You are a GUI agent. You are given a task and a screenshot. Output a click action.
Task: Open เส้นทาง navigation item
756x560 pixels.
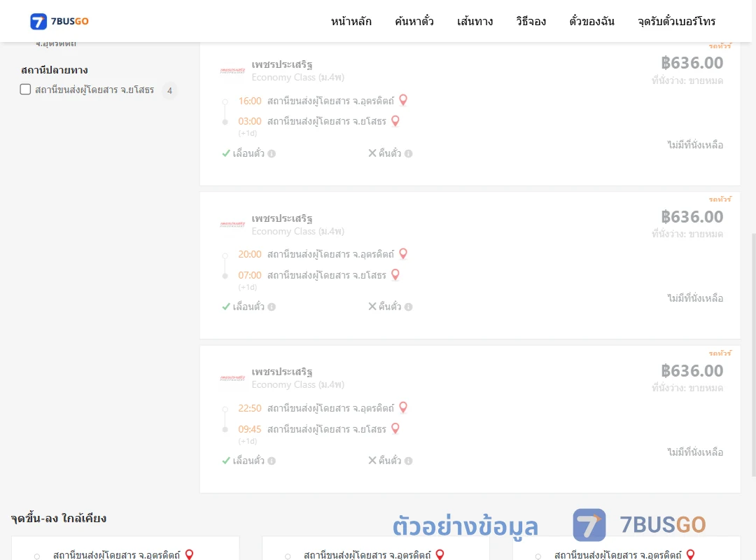click(475, 21)
